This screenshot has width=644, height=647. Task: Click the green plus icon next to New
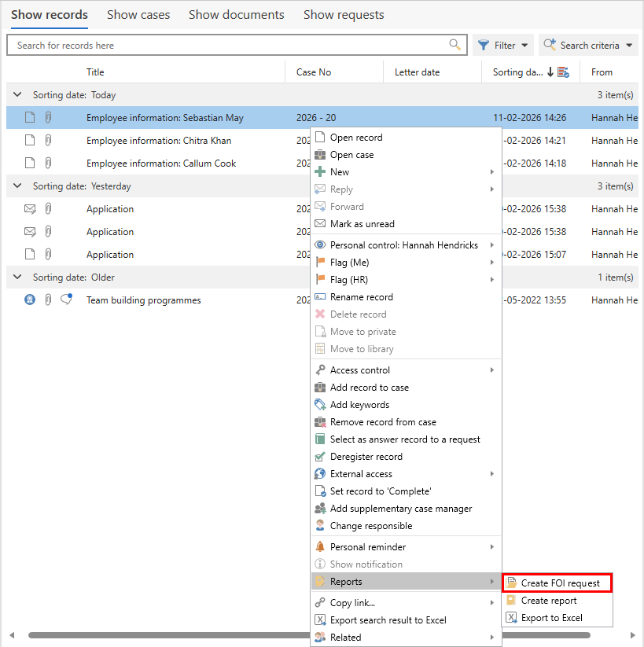click(320, 171)
